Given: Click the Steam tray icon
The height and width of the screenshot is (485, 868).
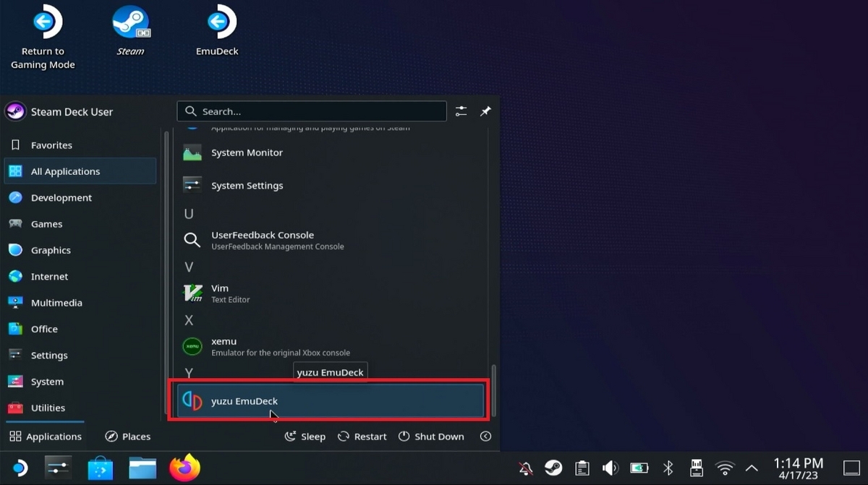Looking at the screenshot, I should click(x=553, y=468).
